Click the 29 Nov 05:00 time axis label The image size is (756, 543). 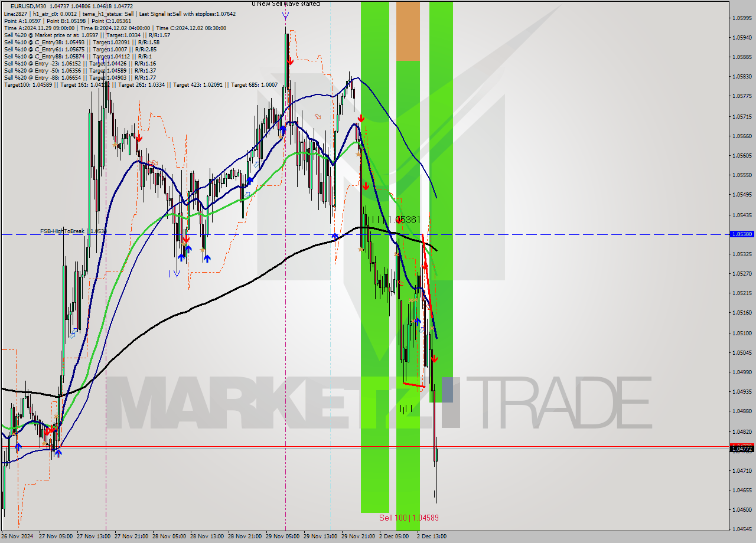click(x=282, y=537)
